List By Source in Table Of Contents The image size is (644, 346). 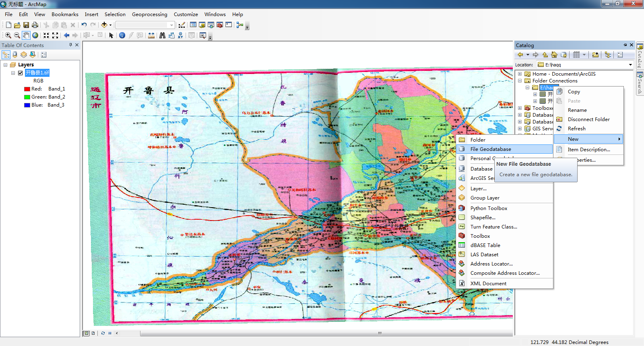15,55
